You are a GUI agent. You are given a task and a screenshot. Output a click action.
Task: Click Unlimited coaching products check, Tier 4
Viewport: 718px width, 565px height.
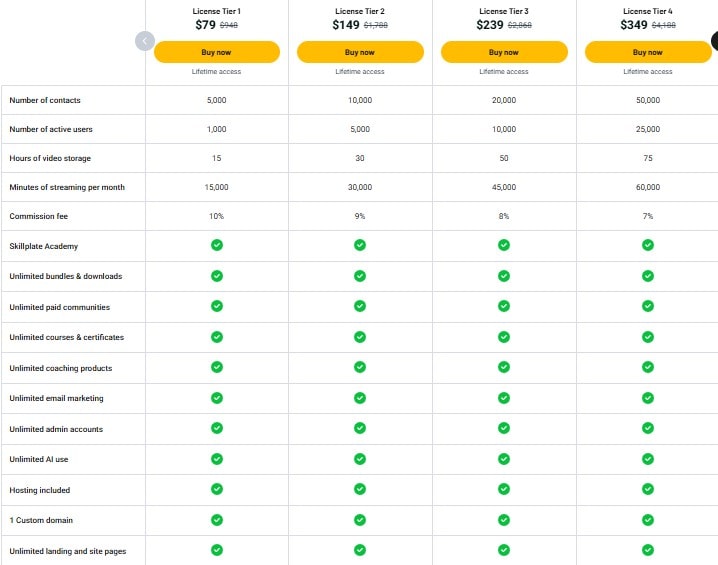(648, 367)
